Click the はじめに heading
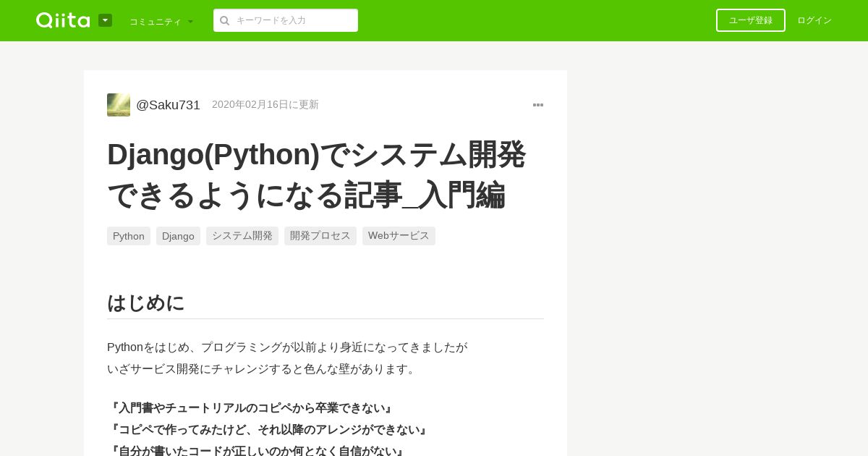 click(146, 303)
